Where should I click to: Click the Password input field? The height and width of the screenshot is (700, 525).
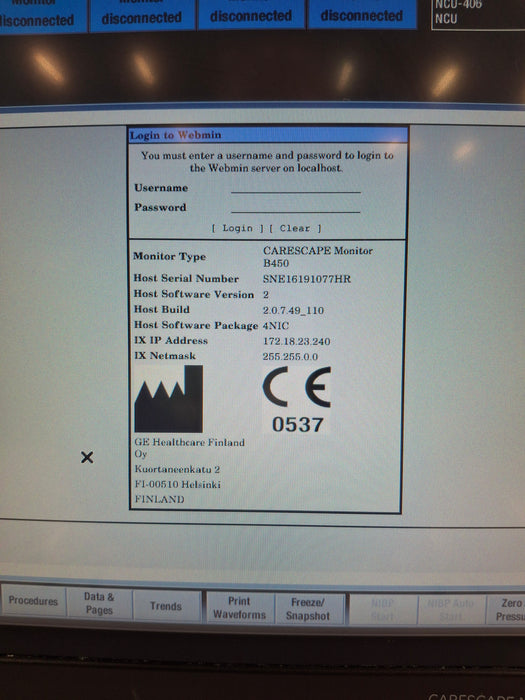tap(296, 207)
